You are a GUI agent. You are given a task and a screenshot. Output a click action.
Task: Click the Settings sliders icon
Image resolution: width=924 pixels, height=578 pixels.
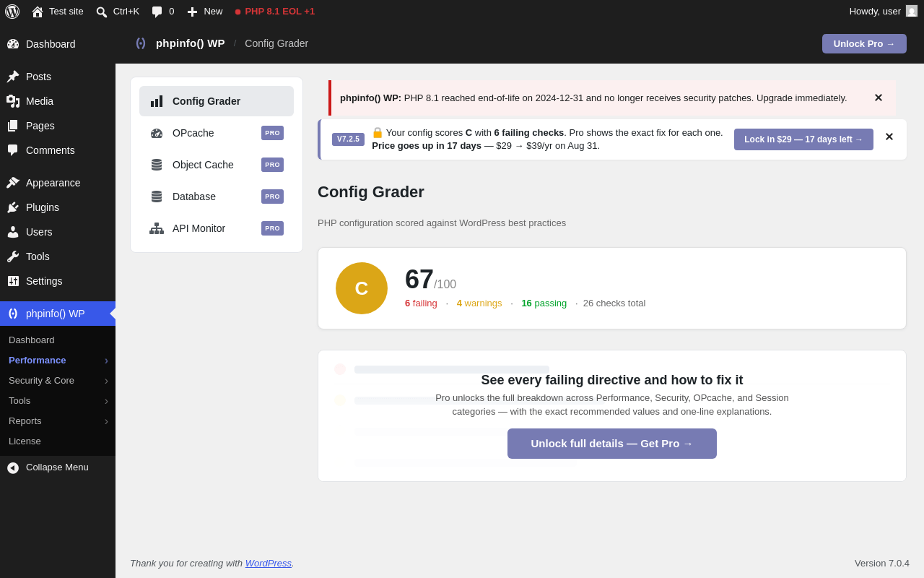point(13,281)
